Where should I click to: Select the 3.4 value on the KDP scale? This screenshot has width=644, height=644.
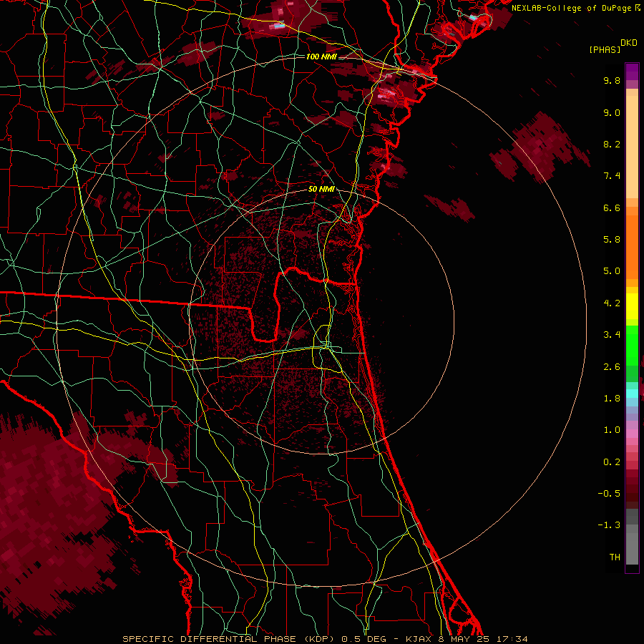tap(612, 335)
